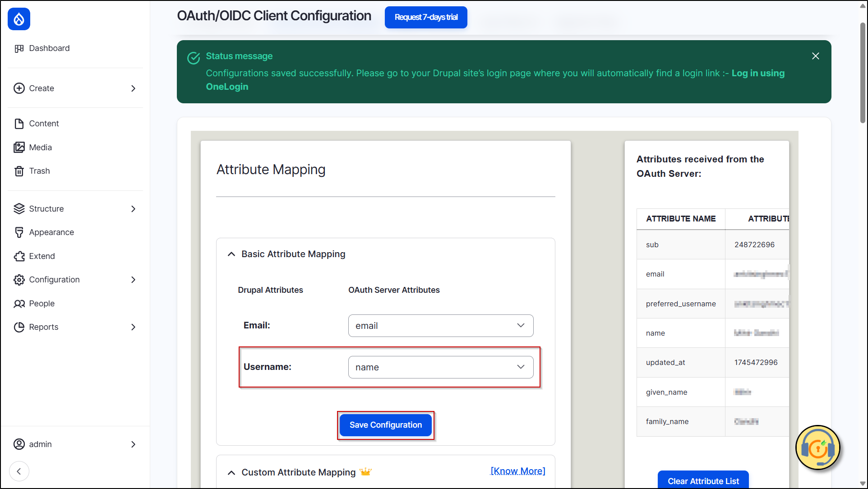Collapse the Basic Attribute Mapping section

(231, 254)
